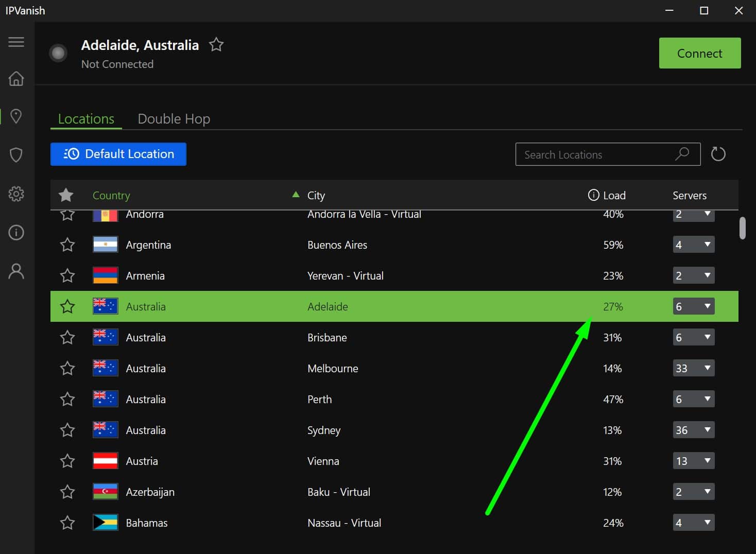Refresh the server list
This screenshot has width=756, height=554.
(718, 154)
